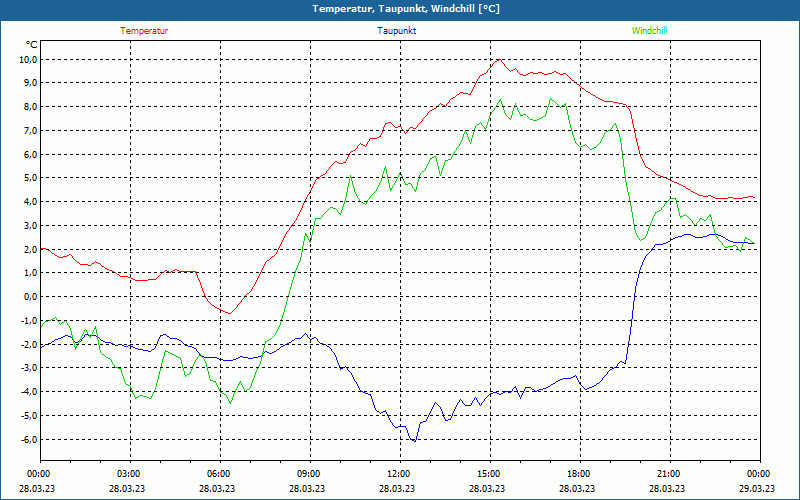The image size is (800, 500).
Task: Click the '28.03.23' date under 06:00
Action: (217, 488)
